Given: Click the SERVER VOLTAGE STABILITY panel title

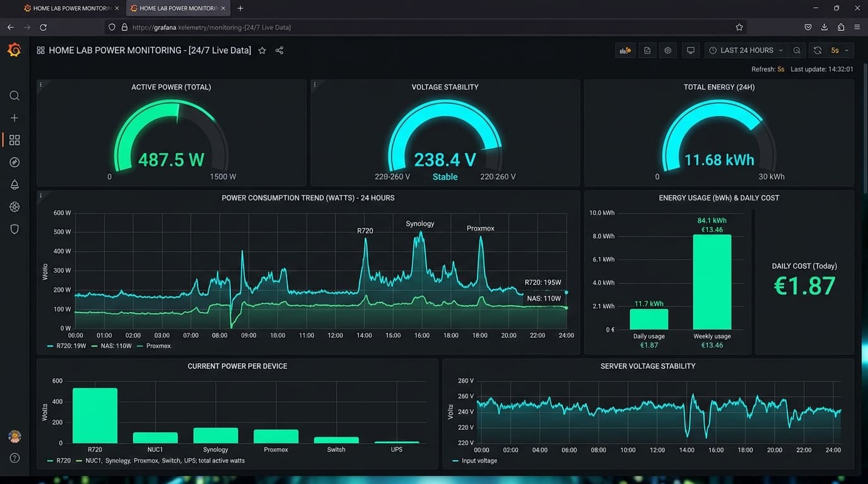Looking at the screenshot, I should [648, 366].
